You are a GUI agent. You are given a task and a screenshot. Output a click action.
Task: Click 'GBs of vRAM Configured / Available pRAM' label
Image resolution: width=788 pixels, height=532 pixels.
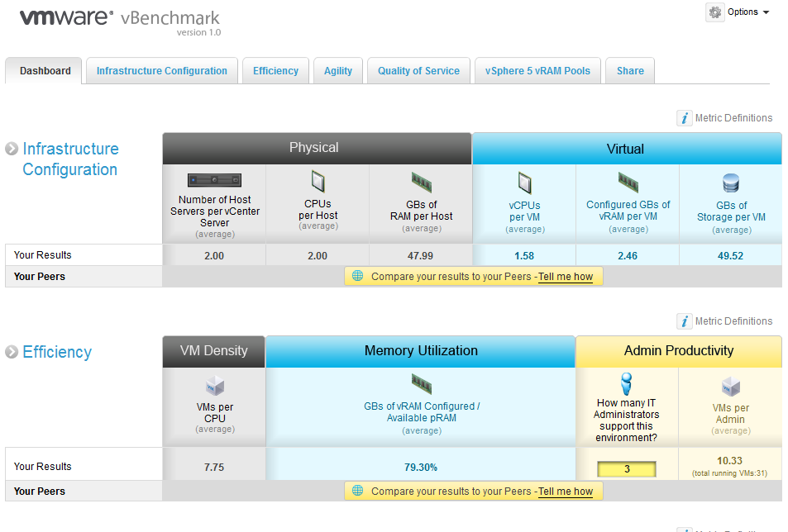pos(422,412)
